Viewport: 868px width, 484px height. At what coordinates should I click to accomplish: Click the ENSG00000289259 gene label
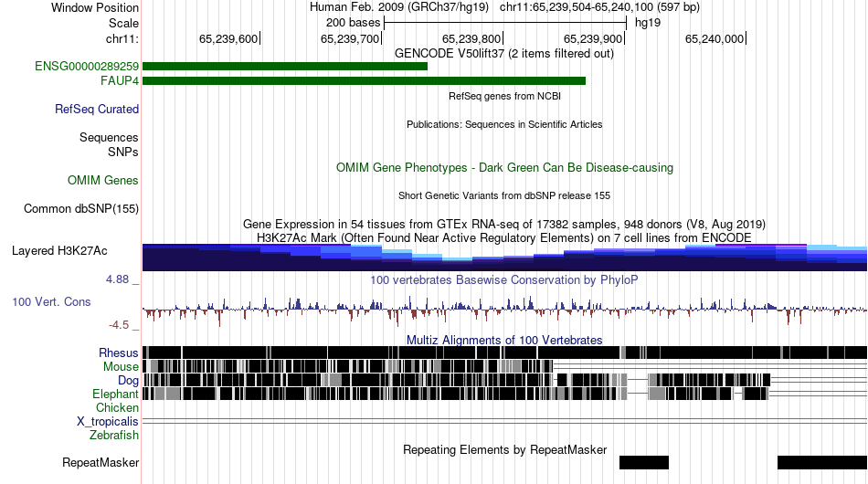(x=87, y=67)
